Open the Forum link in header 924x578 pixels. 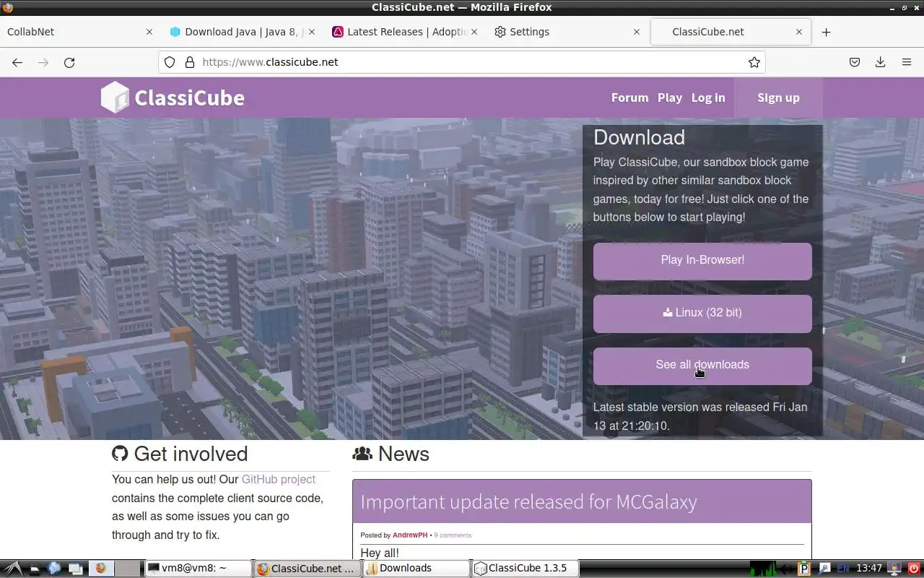[629, 98]
